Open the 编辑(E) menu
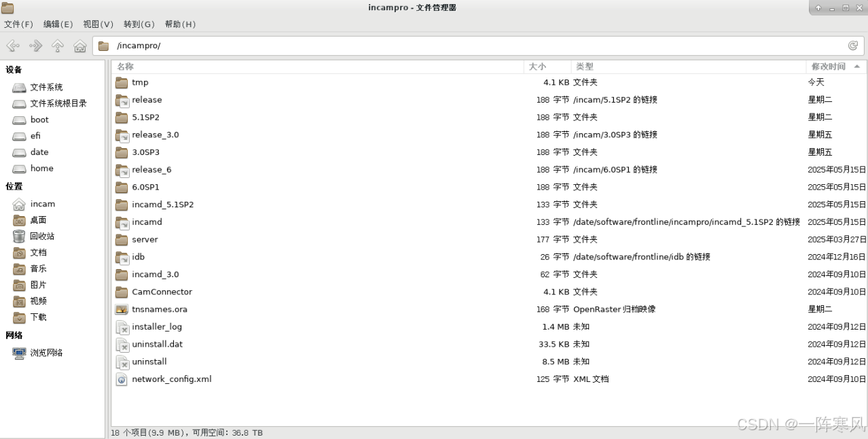The height and width of the screenshot is (439, 868). click(x=58, y=24)
